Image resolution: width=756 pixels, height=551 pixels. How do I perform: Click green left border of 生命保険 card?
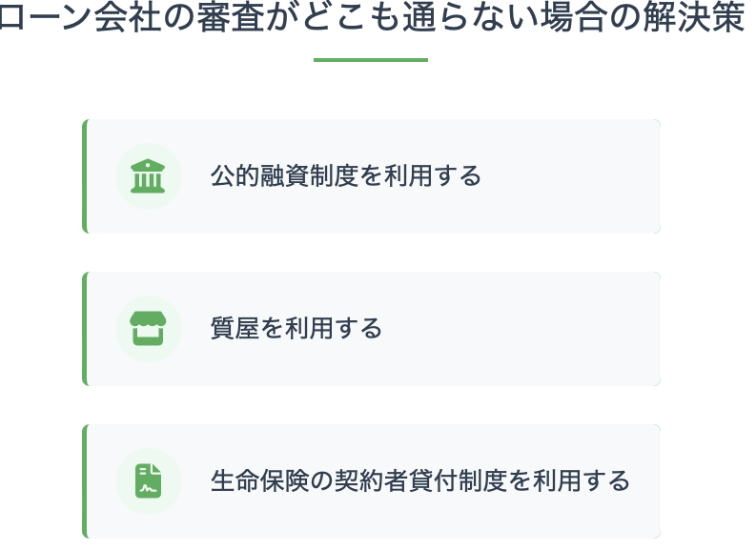pos(85,480)
